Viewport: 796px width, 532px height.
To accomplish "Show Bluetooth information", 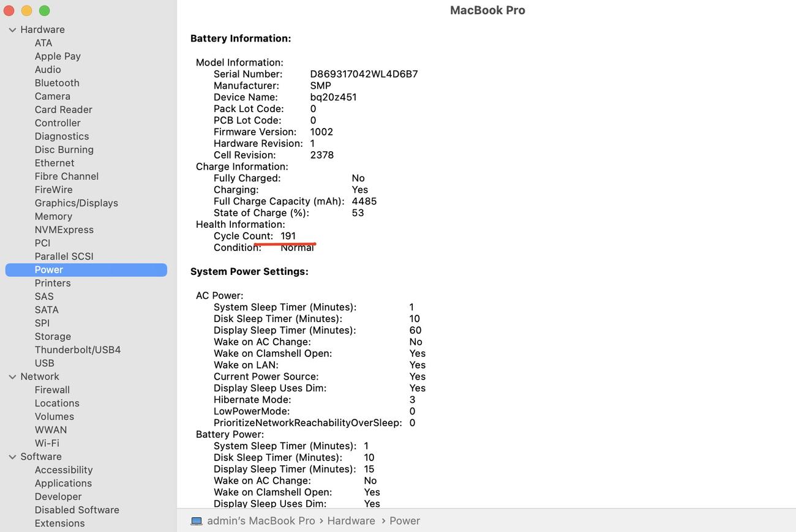I will 57,83.
